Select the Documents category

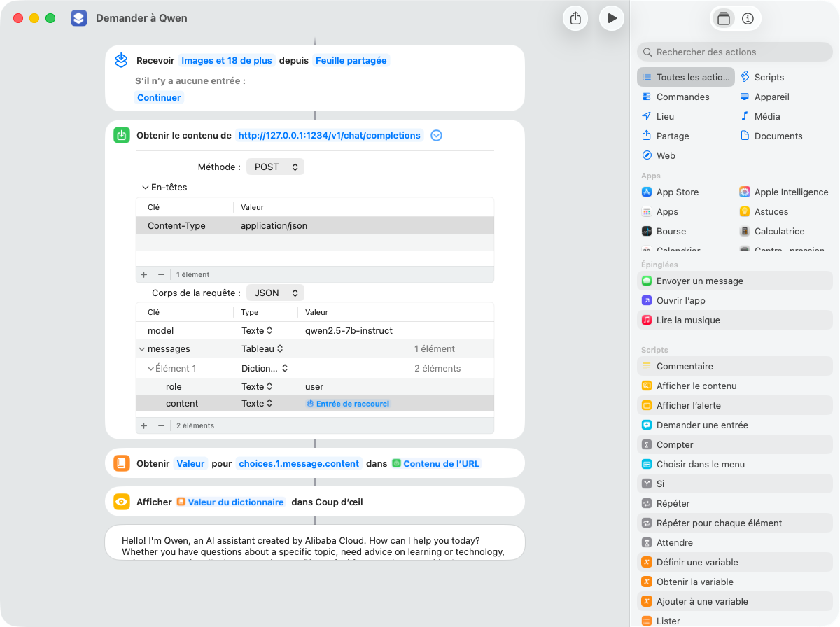pos(771,136)
